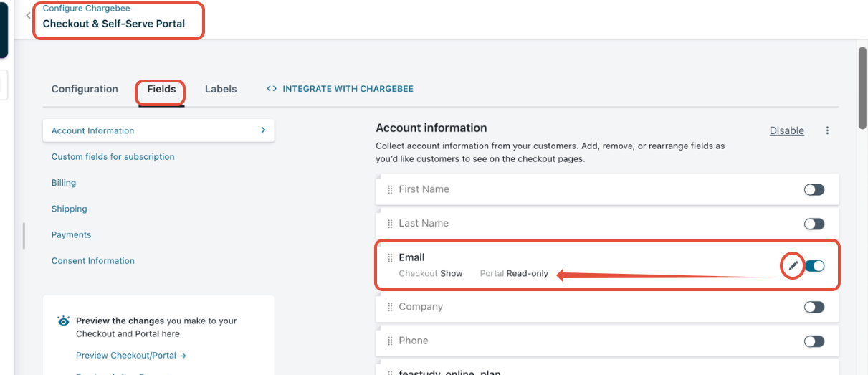Screen dimensions: 868x375
Task: Disable the Email field toggle
Action: click(x=814, y=266)
